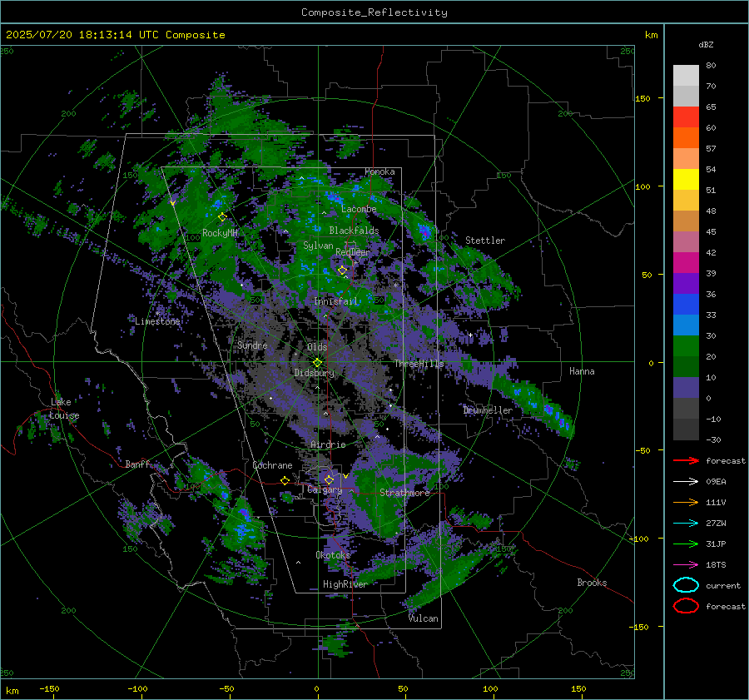
Task: Click the Vulcan label on the map
Action: [x=424, y=618]
